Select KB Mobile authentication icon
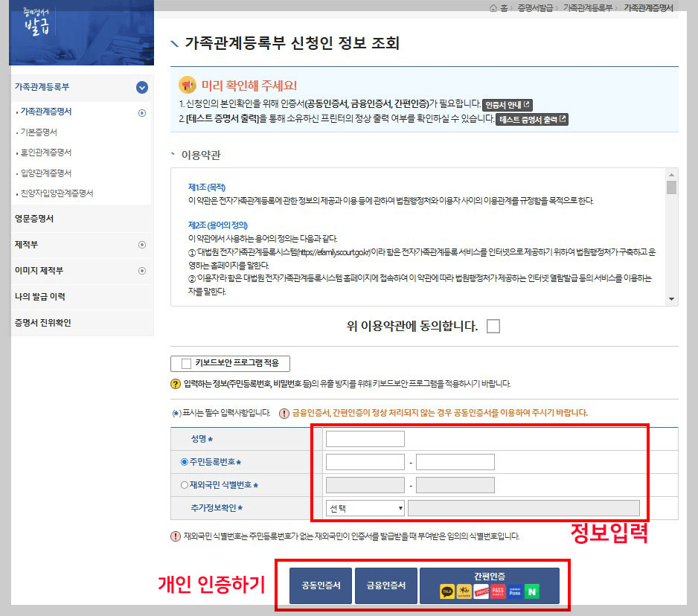 [464, 591]
